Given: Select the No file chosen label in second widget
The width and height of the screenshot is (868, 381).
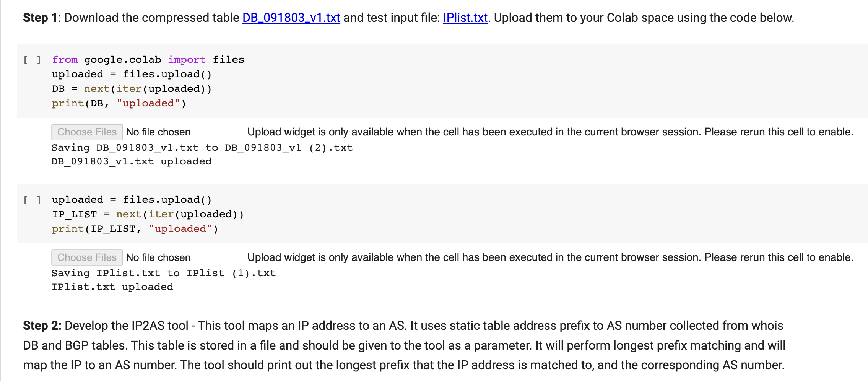Looking at the screenshot, I should [x=158, y=257].
